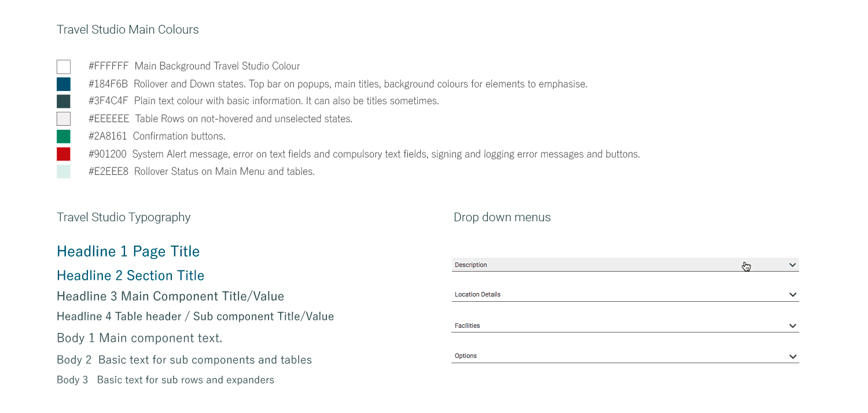
Task: Click the Headline 1 Page Title text
Action: 128,251
